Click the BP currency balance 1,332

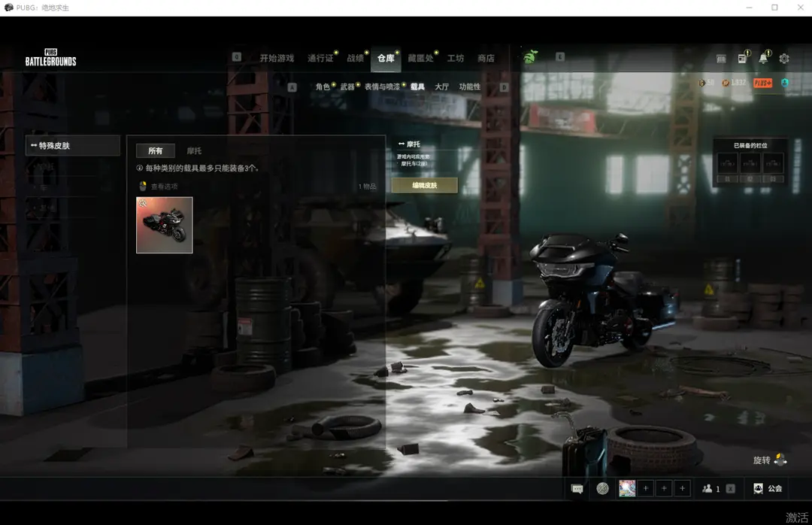click(735, 83)
